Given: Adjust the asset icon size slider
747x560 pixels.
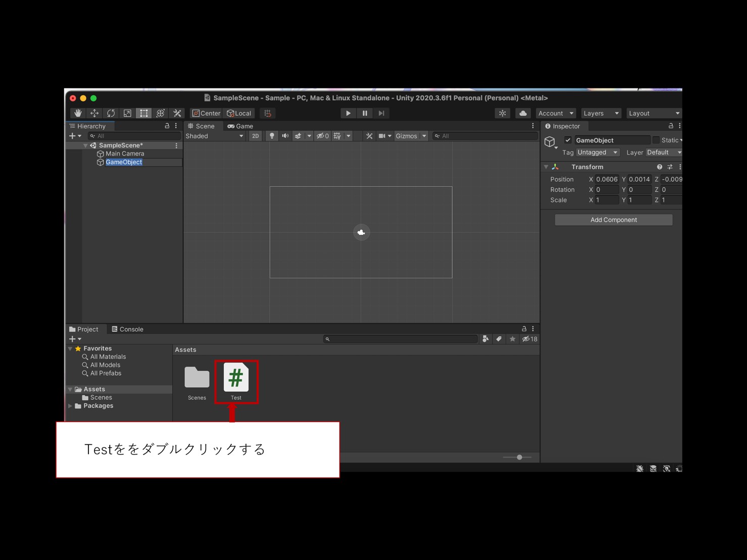Looking at the screenshot, I should pyautogui.click(x=519, y=457).
